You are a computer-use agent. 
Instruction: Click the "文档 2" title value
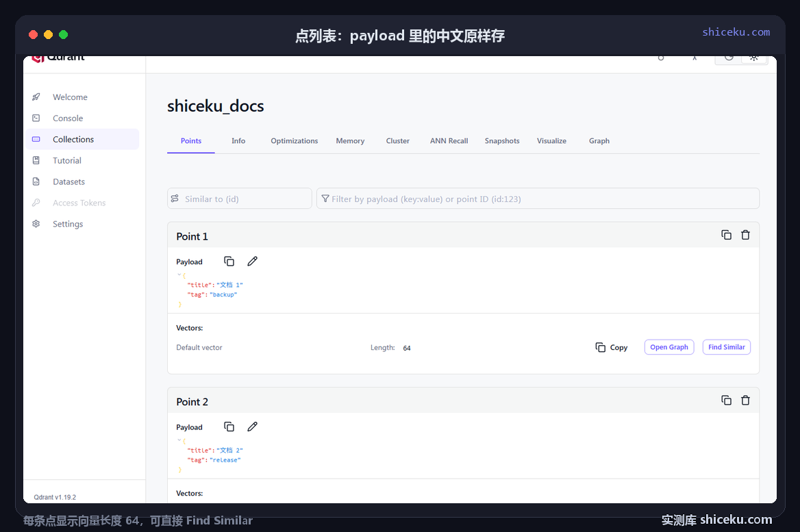point(229,451)
